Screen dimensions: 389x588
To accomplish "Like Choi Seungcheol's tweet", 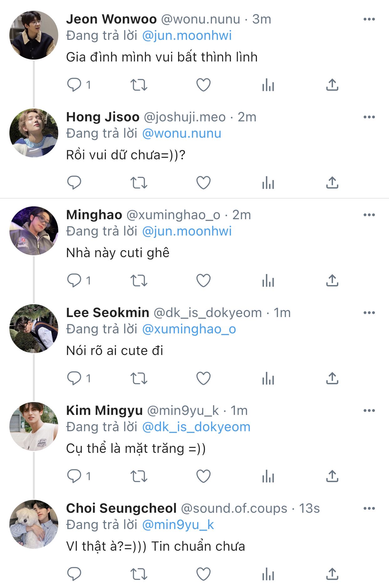I will point(203,574).
